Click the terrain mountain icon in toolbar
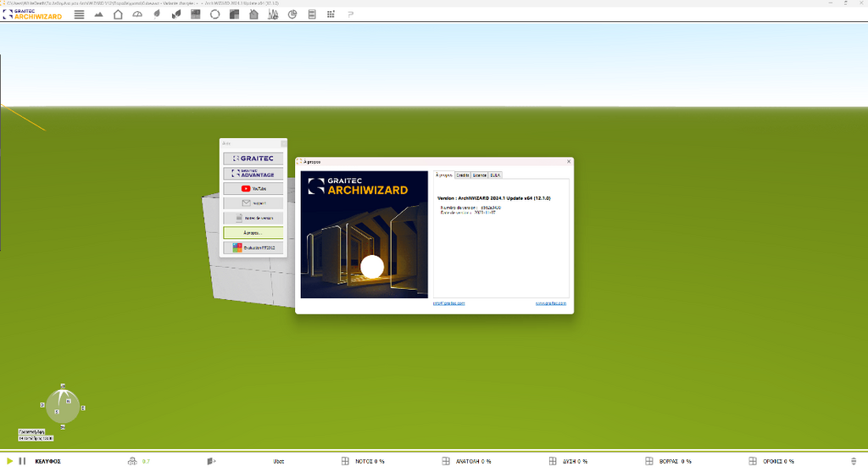Screen dimensions: 868x472 coord(98,14)
